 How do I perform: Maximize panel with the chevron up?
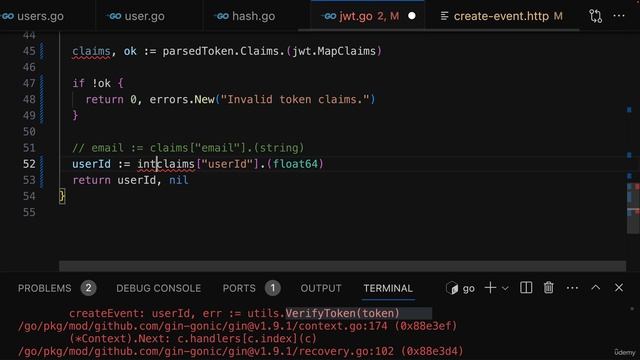(x=596, y=287)
